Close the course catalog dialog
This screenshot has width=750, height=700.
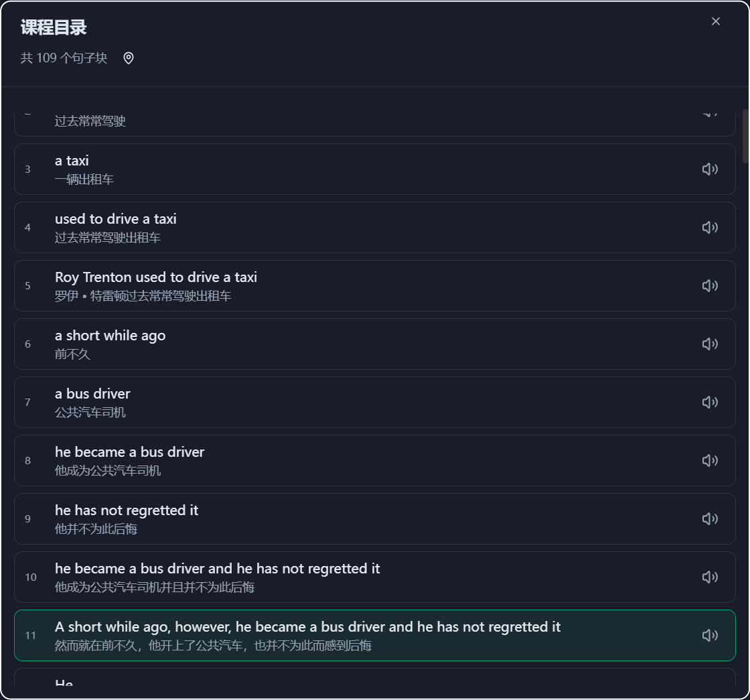point(716,21)
